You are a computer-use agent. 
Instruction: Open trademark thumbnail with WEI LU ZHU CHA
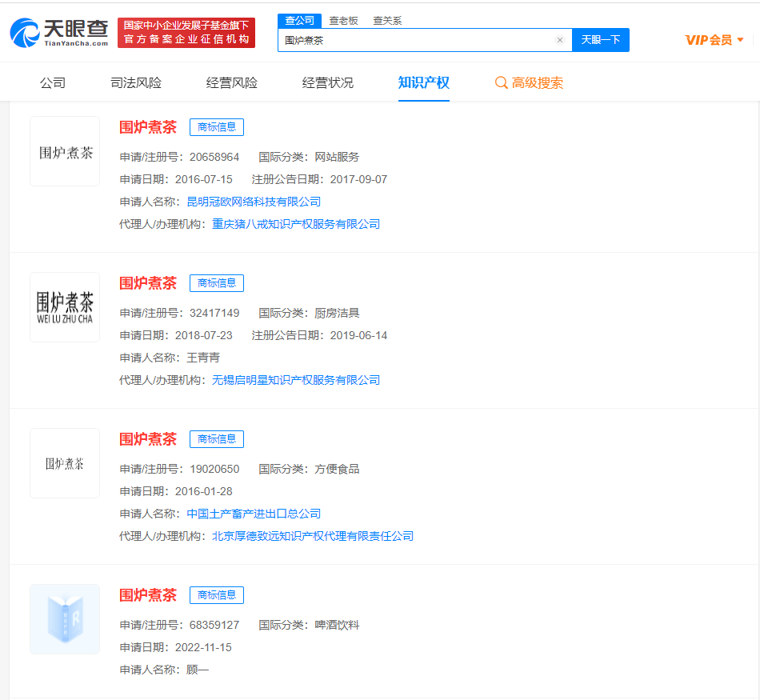coord(65,307)
